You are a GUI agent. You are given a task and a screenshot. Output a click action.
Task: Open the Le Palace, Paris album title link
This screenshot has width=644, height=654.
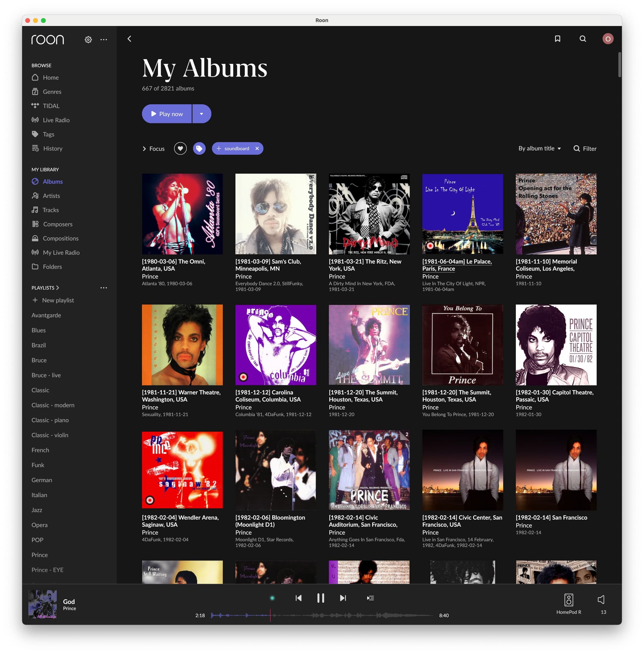click(457, 265)
